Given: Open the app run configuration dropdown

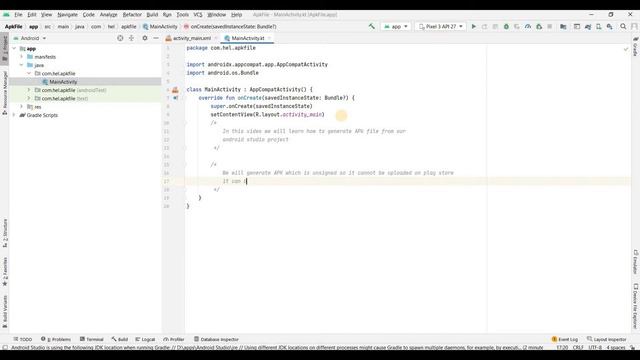Looking at the screenshot, I should pyautogui.click(x=396, y=27).
